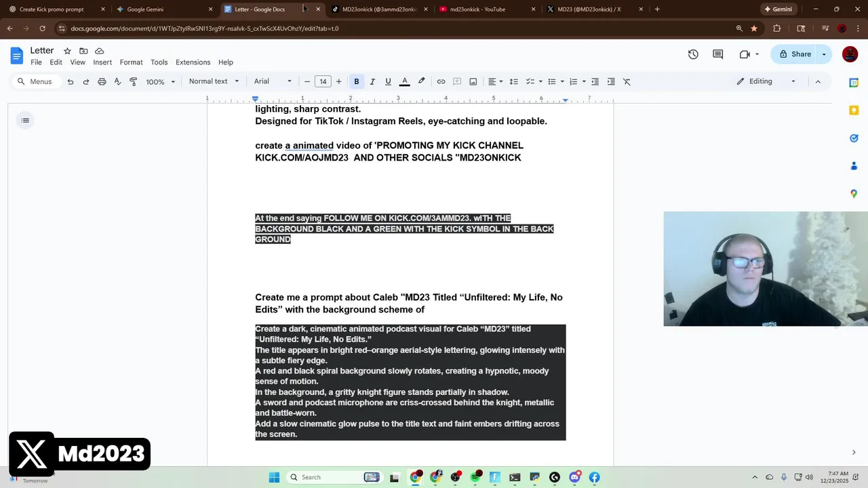Open the Format menu
The image size is (868, 488).
click(x=131, y=62)
